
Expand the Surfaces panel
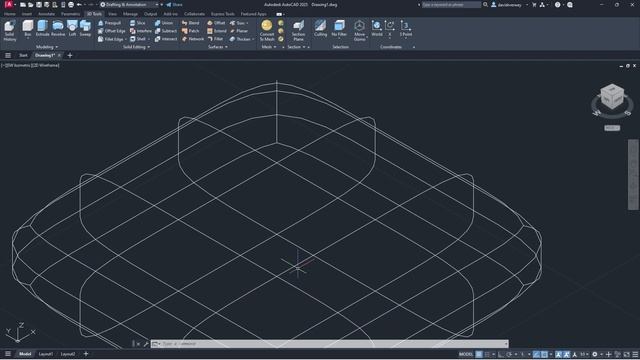218,47
